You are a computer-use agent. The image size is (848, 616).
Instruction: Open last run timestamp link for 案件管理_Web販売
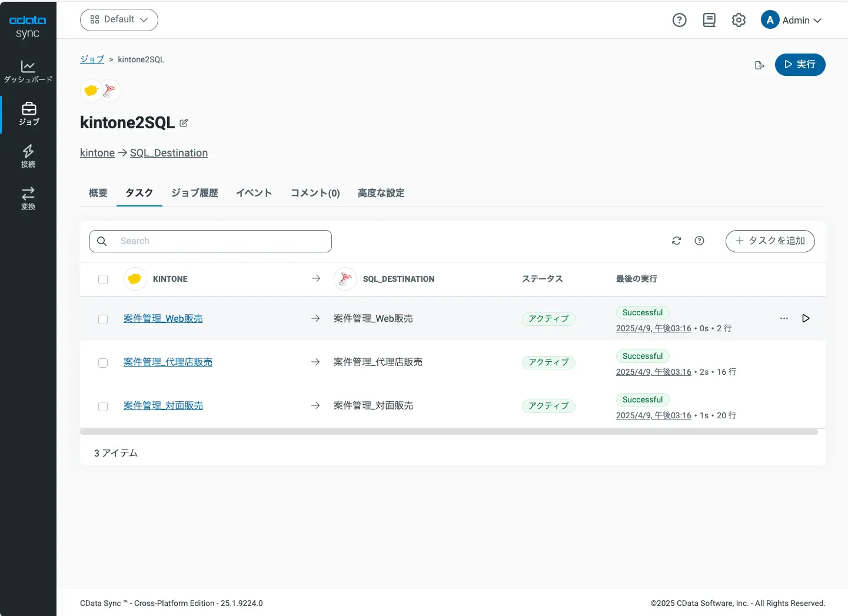pyautogui.click(x=654, y=328)
